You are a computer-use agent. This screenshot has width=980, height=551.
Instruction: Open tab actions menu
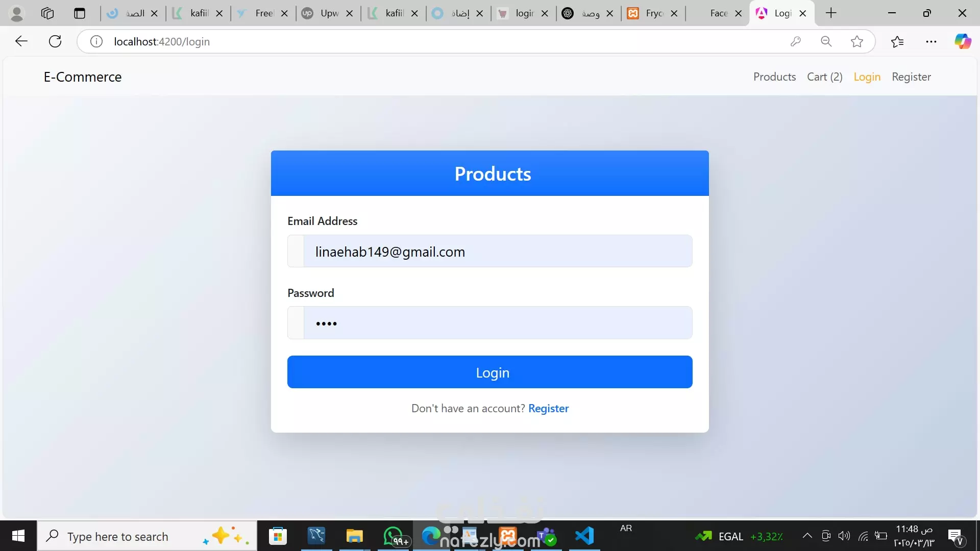80,13
